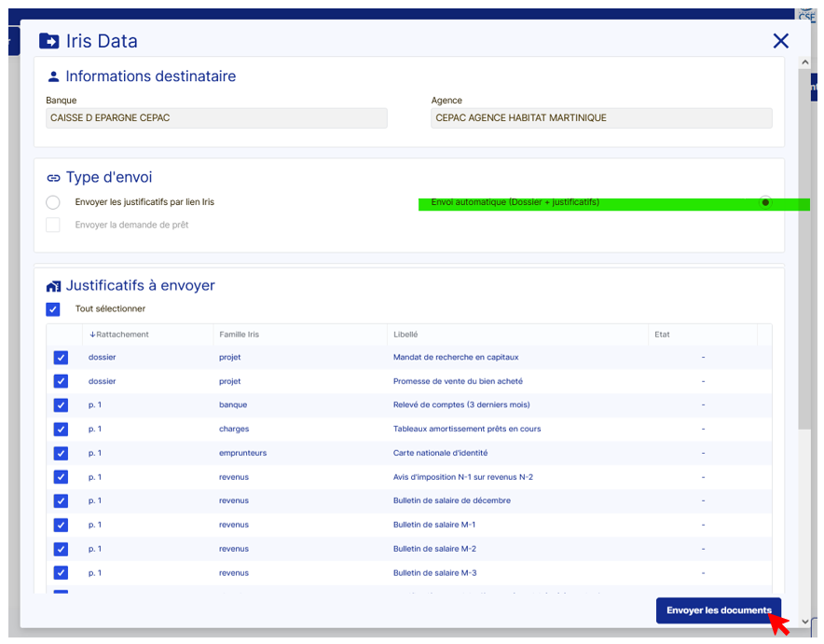Sort by Rattachement using the column arrow
Image resolution: width=824 pixels, height=644 pixels.
(x=92, y=335)
